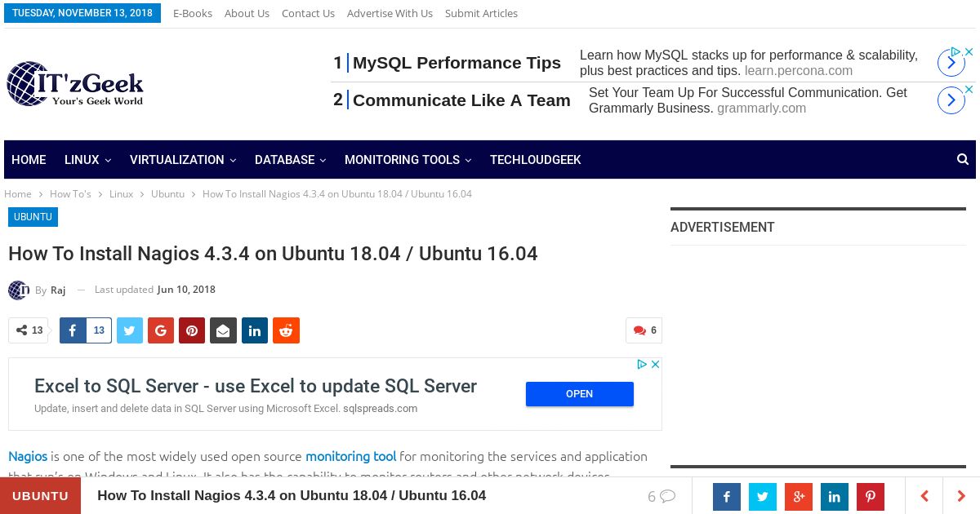Screen dimensions: 980x514
Task: Go to next article with right arrow
Action: point(961,496)
